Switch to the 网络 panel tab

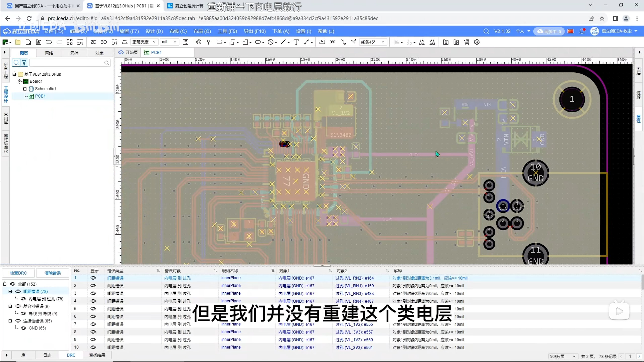[x=49, y=53]
